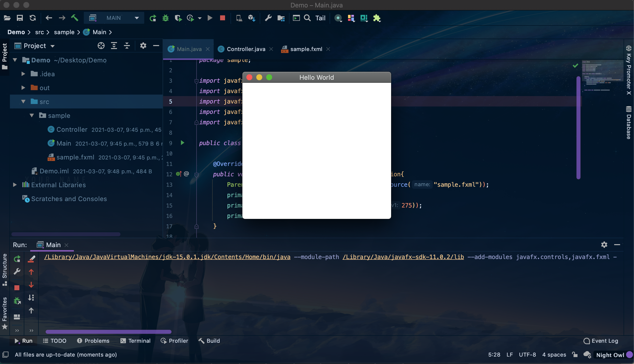Image resolution: width=634 pixels, height=364 pixels.
Task: Select the Debug tool icon
Action: click(165, 18)
